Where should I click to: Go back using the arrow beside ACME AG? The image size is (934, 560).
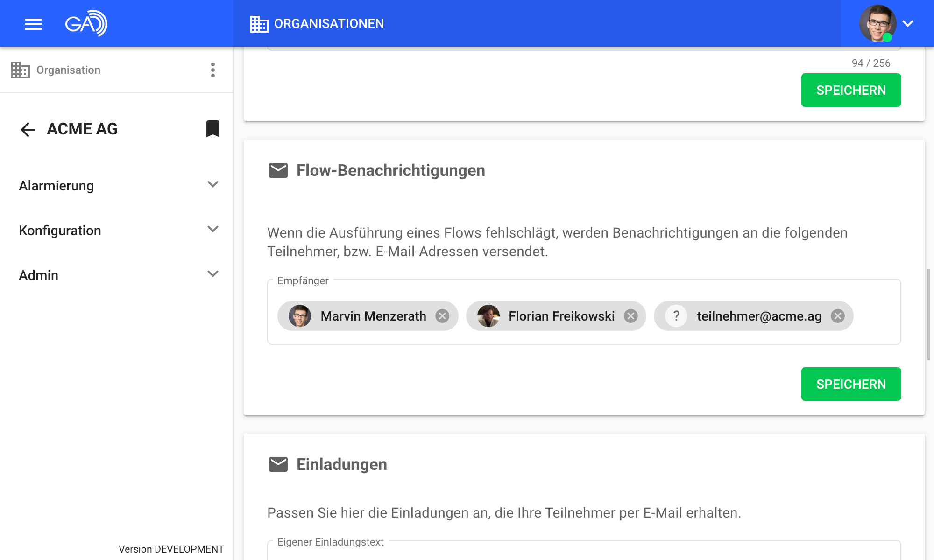click(28, 129)
